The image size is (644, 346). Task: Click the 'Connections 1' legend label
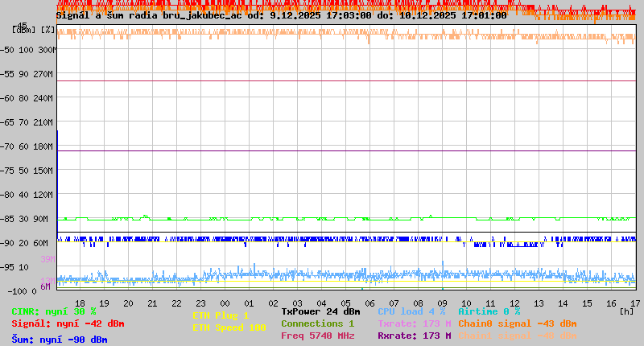[x=317, y=323]
